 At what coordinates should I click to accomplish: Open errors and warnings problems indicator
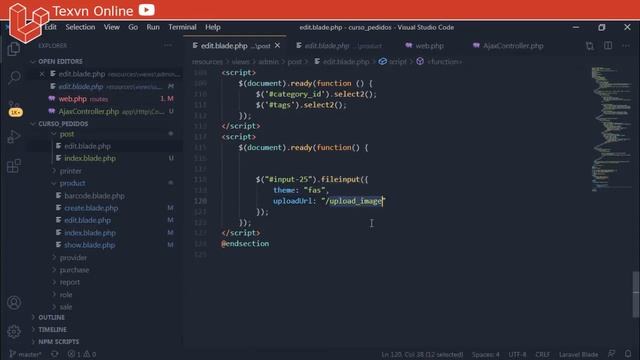[x=82, y=354]
